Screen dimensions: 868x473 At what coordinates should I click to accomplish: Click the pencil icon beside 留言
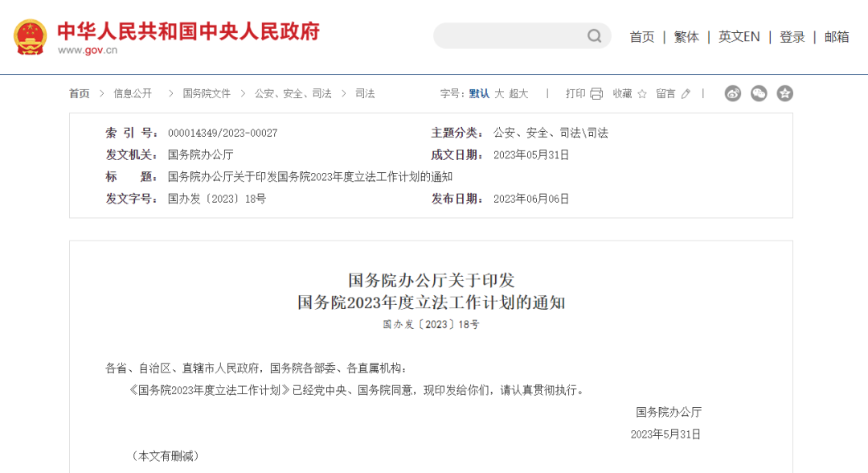point(686,93)
